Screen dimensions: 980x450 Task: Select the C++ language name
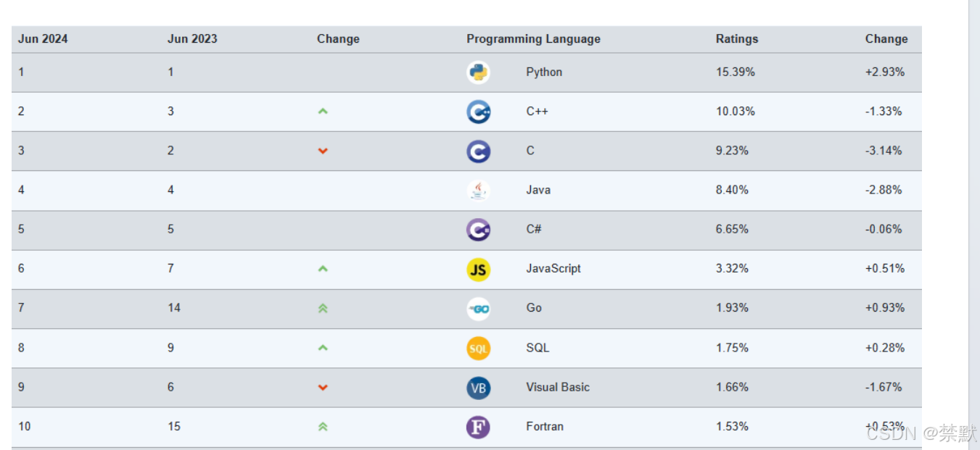537,112
